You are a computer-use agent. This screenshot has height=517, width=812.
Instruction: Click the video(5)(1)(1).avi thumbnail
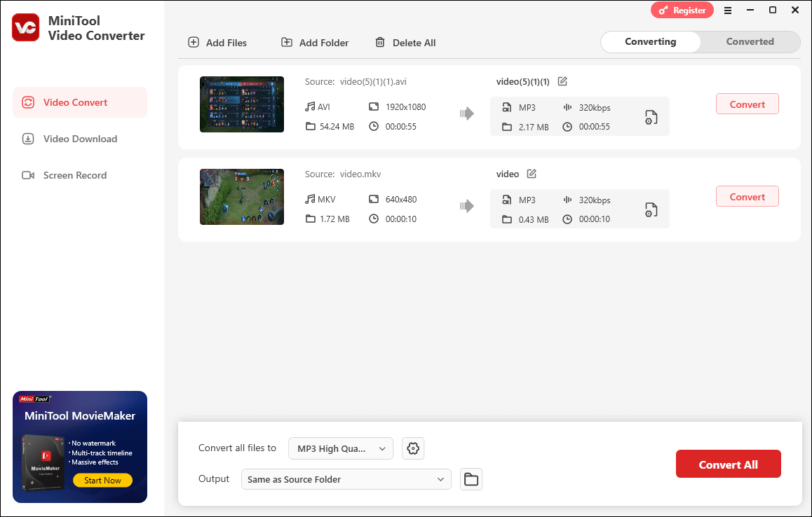click(x=242, y=104)
